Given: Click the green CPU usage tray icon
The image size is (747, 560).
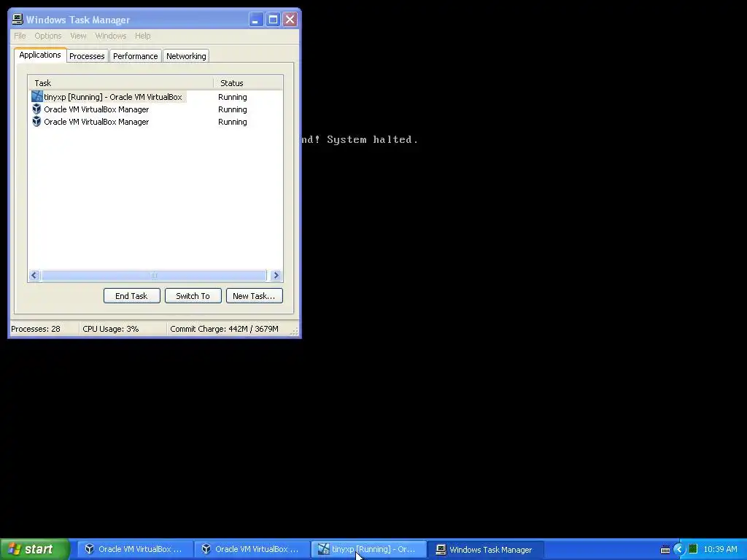Looking at the screenshot, I should (693, 549).
